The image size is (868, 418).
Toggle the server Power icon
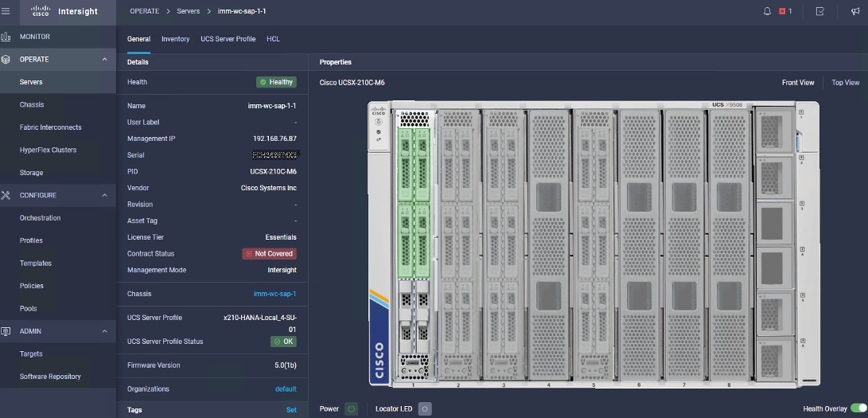[x=351, y=409]
